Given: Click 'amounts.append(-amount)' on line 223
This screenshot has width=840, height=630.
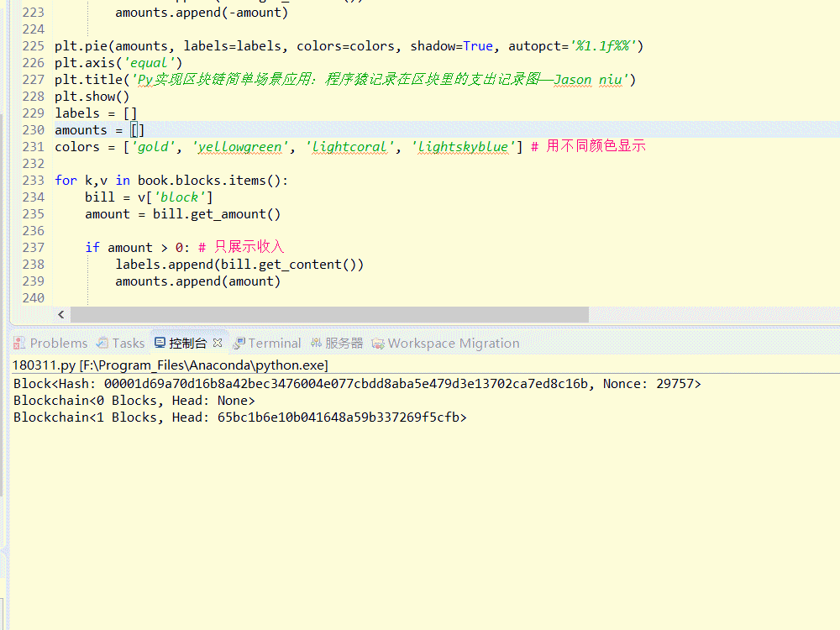Looking at the screenshot, I should tap(202, 13).
